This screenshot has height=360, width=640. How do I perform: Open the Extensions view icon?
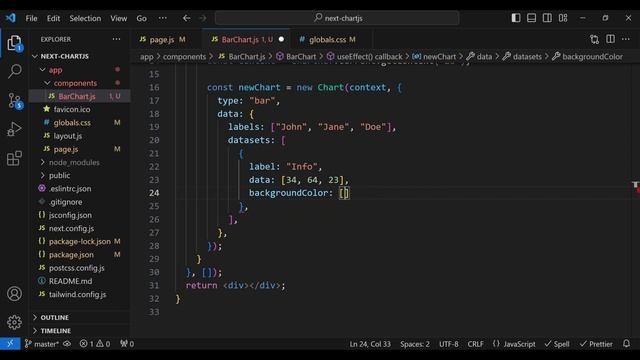pyautogui.click(x=14, y=158)
